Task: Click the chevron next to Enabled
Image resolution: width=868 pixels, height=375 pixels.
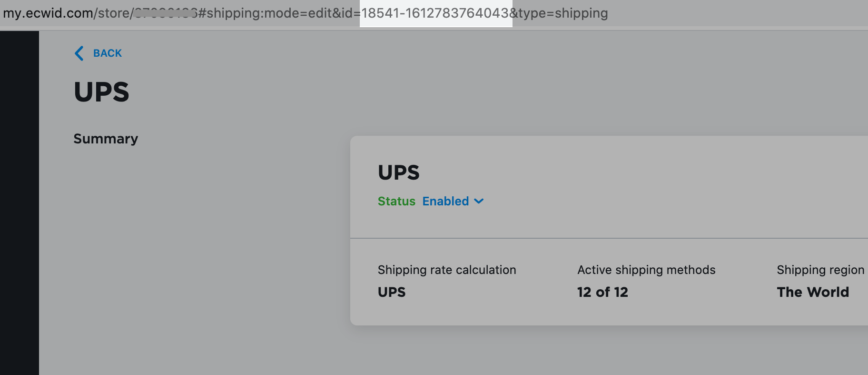Action: coord(479,202)
